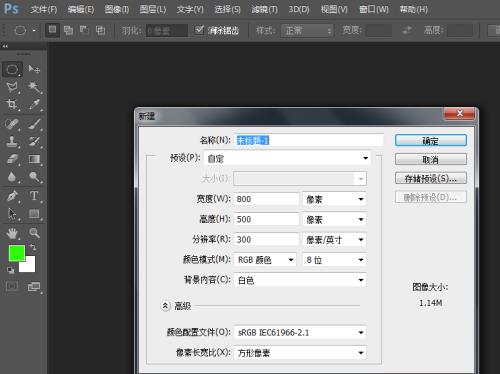Open the Type (Y) menu
Viewport: 500px width, 374px height.
coord(190,9)
